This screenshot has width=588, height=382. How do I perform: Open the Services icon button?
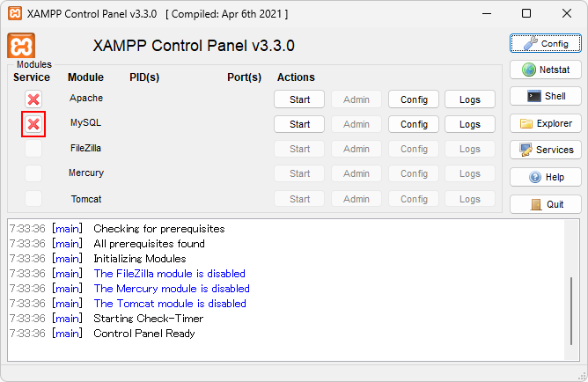(x=545, y=150)
